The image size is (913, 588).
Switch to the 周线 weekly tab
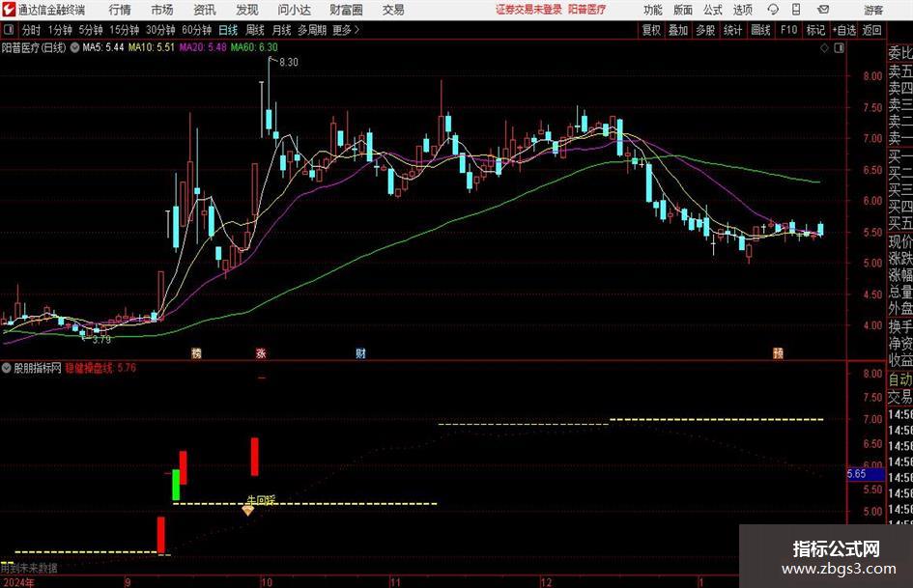coord(255,30)
